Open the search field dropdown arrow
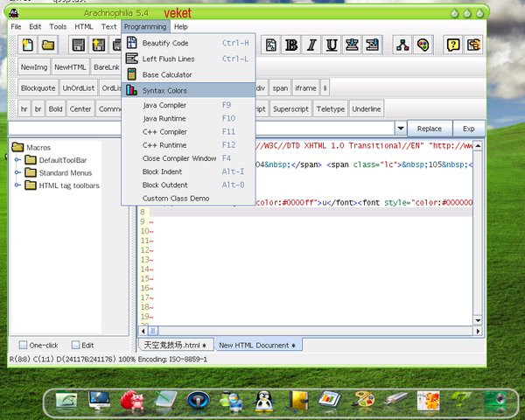Viewport: 525px width, 420px height. point(400,128)
